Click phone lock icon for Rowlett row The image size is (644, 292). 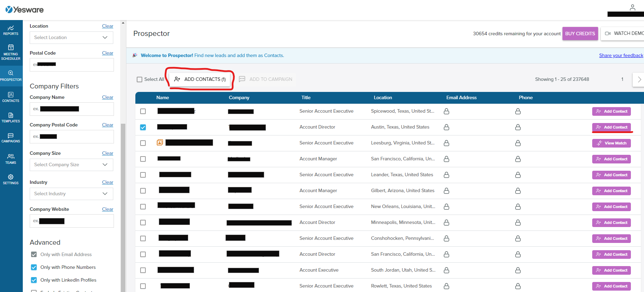coord(518,286)
